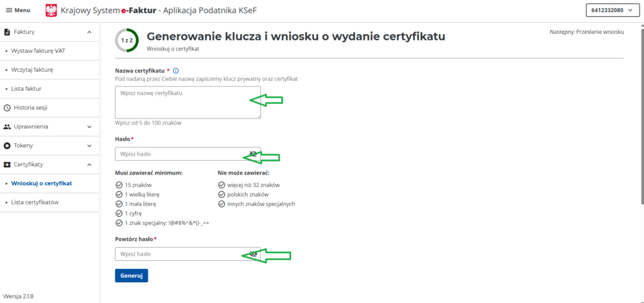
Task: Click the 1 z 2 progress circle
Action: pyautogui.click(x=126, y=40)
